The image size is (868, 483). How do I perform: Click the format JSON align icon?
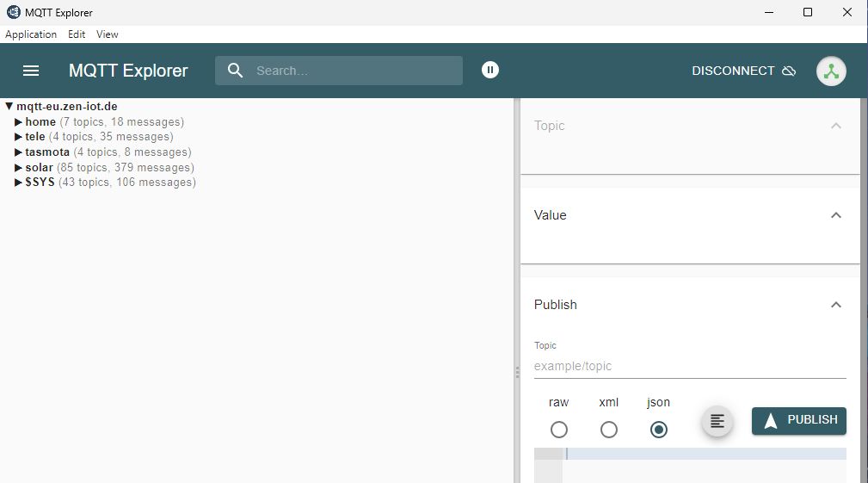[717, 421]
